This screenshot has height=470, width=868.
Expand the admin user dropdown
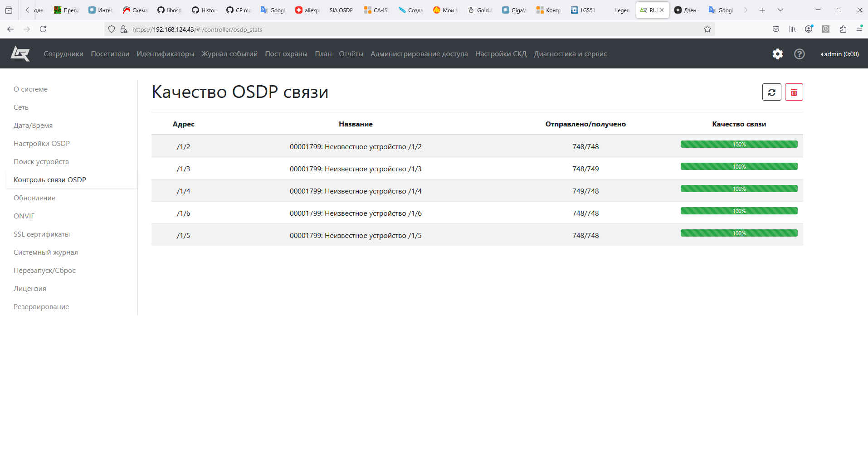tap(839, 54)
